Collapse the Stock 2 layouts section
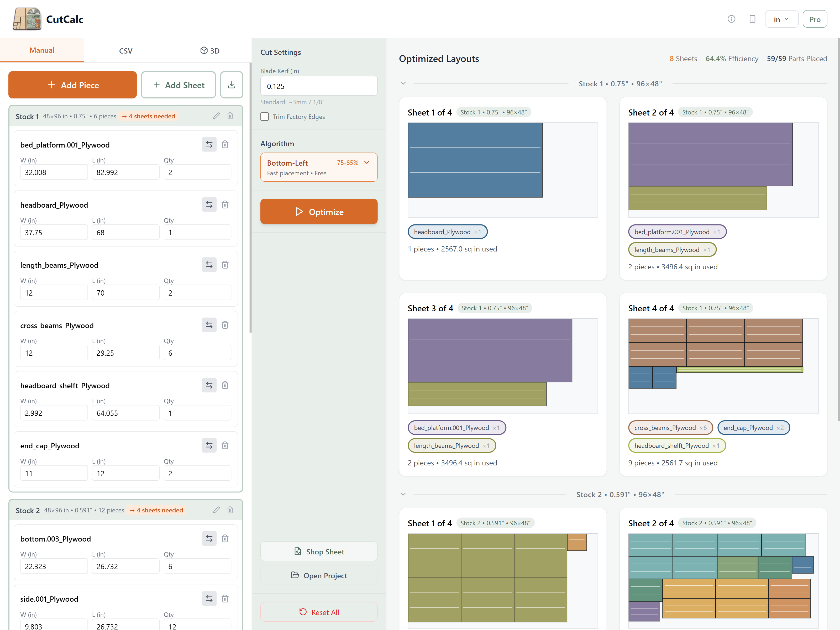 click(x=403, y=494)
